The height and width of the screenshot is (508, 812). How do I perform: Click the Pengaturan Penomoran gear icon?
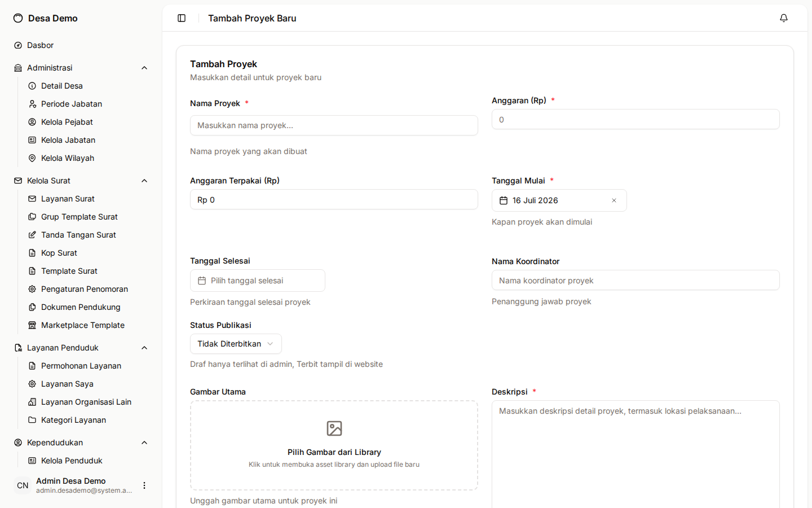click(x=32, y=289)
